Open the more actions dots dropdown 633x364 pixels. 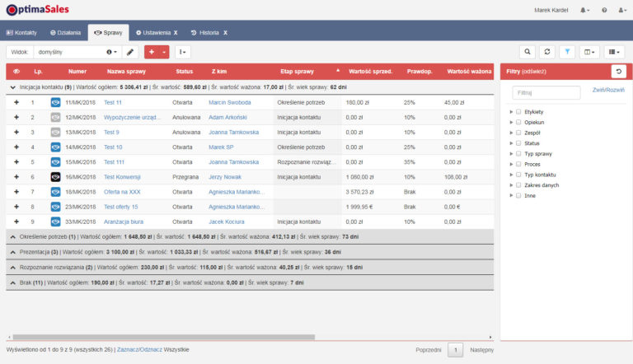click(x=182, y=52)
